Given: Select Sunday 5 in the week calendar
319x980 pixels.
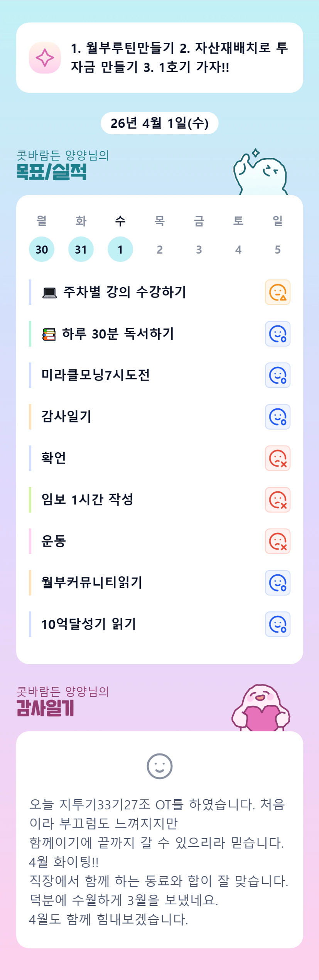Looking at the screenshot, I should [x=277, y=249].
